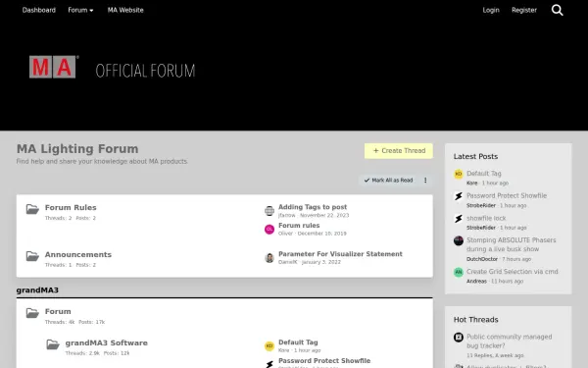Click the Hot Threads sidebar heading

475,320
